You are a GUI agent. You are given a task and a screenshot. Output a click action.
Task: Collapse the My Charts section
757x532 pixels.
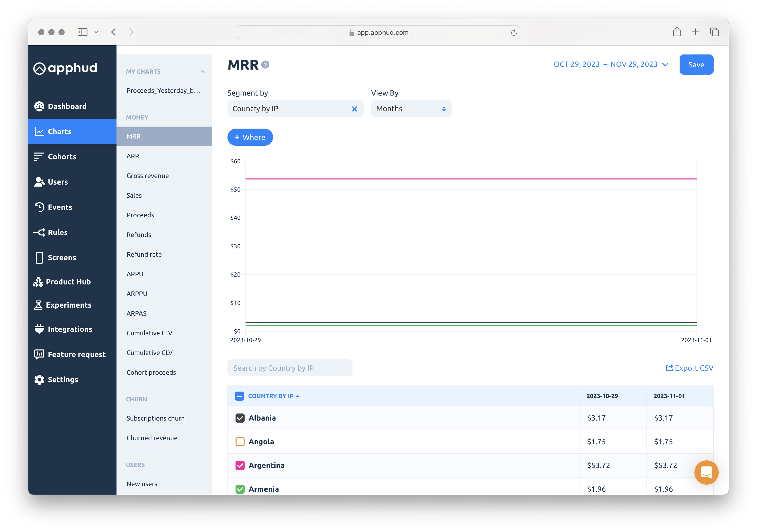[202, 72]
